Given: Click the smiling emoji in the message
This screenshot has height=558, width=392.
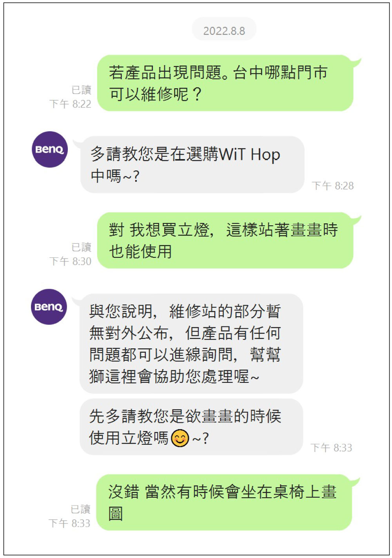Looking at the screenshot, I should (180, 438).
